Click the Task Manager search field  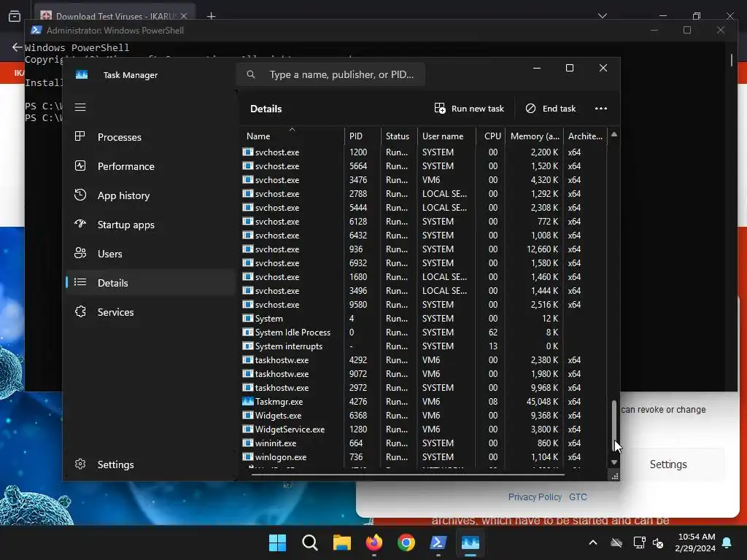point(330,75)
